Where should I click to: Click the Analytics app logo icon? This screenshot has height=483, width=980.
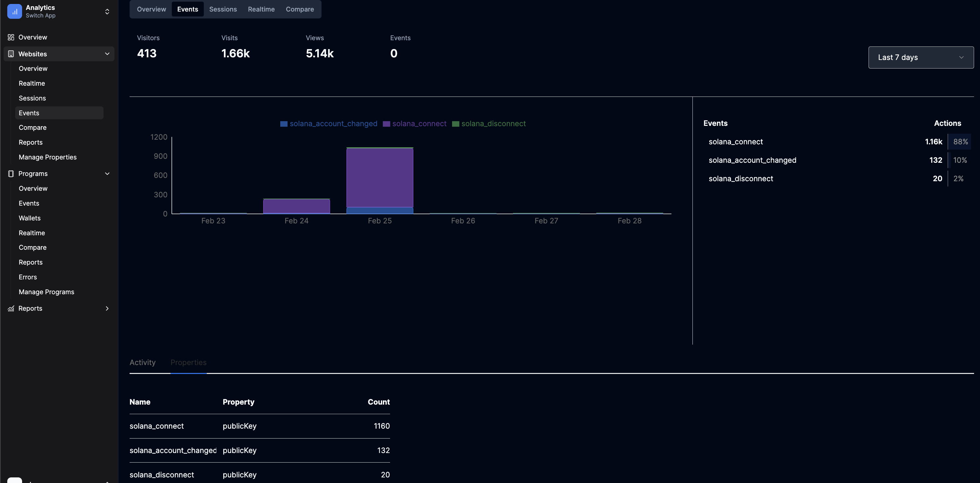click(15, 12)
